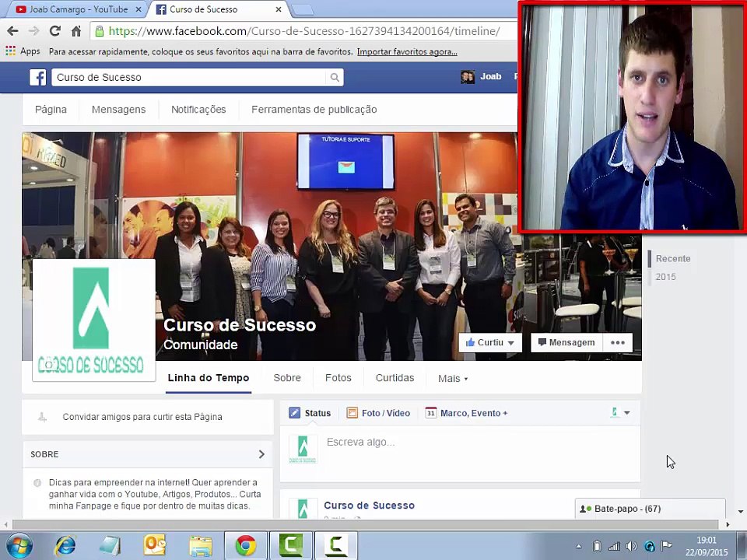
Task: Open the Página admin tab
Action: [x=51, y=110]
